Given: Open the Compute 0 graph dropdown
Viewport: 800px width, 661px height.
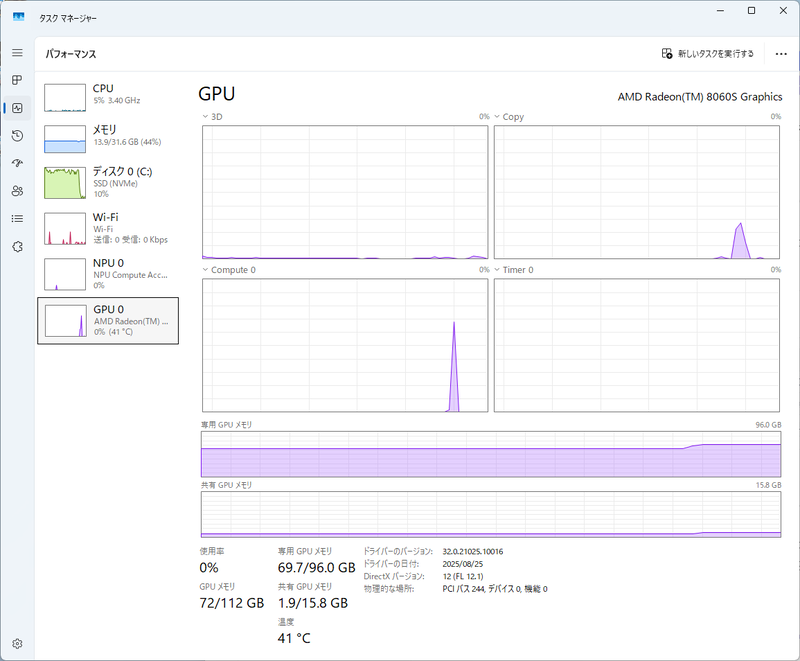Looking at the screenshot, I should click(x=207, y=270).
